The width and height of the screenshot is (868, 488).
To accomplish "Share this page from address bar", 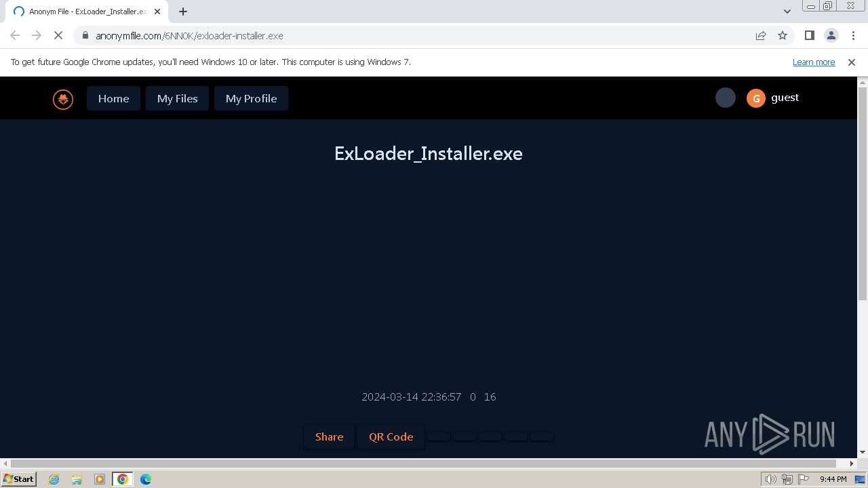I will tap(761, 35).
